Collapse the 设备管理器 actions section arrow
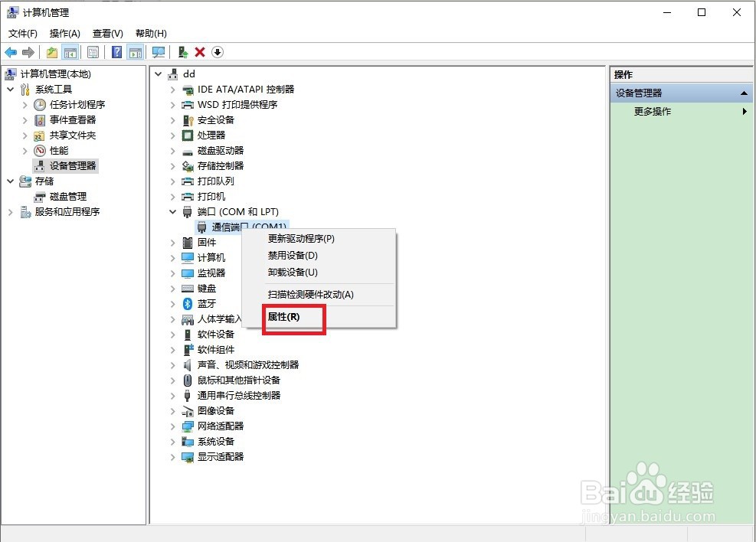This screenshot has height=542, width=756. coord(744,93)
